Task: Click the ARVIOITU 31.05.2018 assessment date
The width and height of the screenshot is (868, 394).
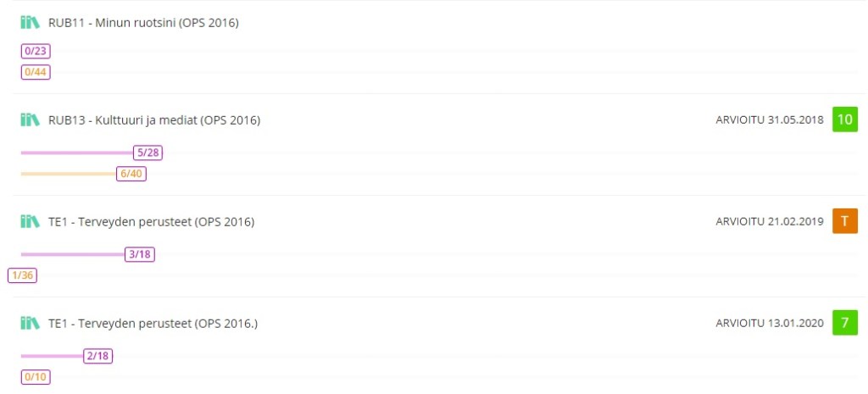Action: tap(769, 120)
